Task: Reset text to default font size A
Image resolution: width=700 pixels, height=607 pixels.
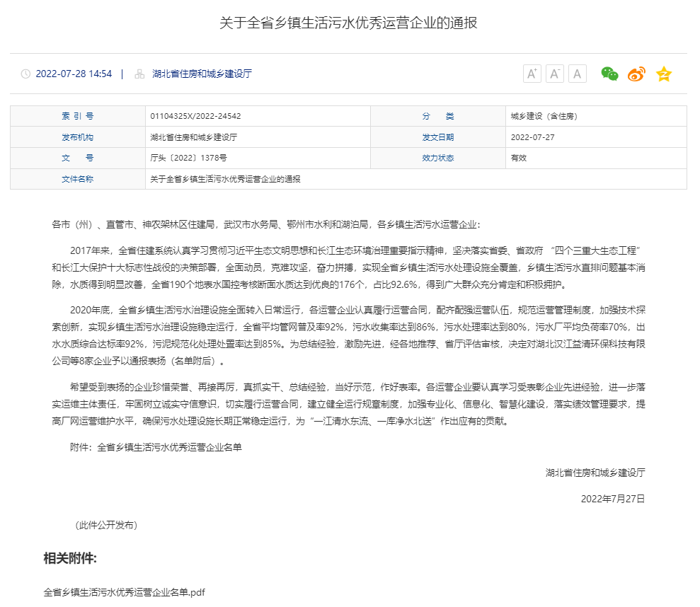Action: point(578,74)
